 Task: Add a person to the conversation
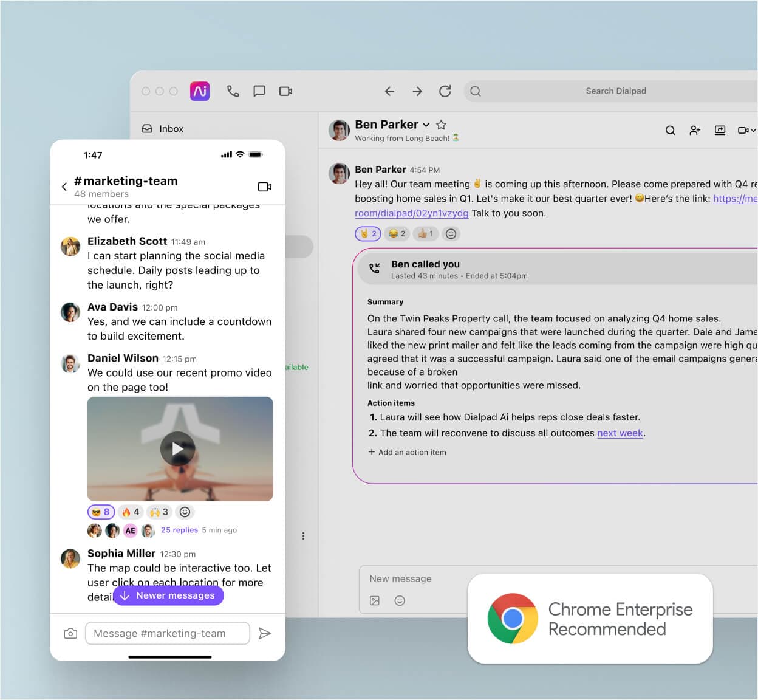coord(695,130)
